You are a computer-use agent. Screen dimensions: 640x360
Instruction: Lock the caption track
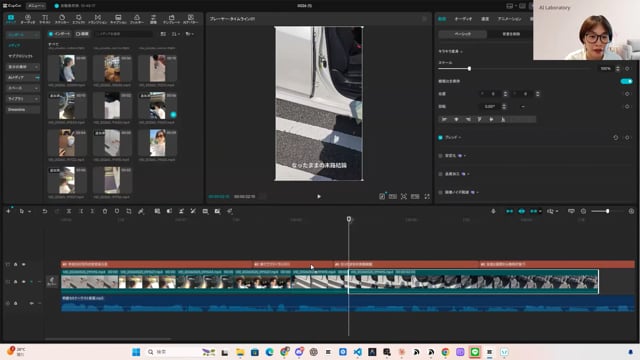pyautogui.click(x=16, y=264)
